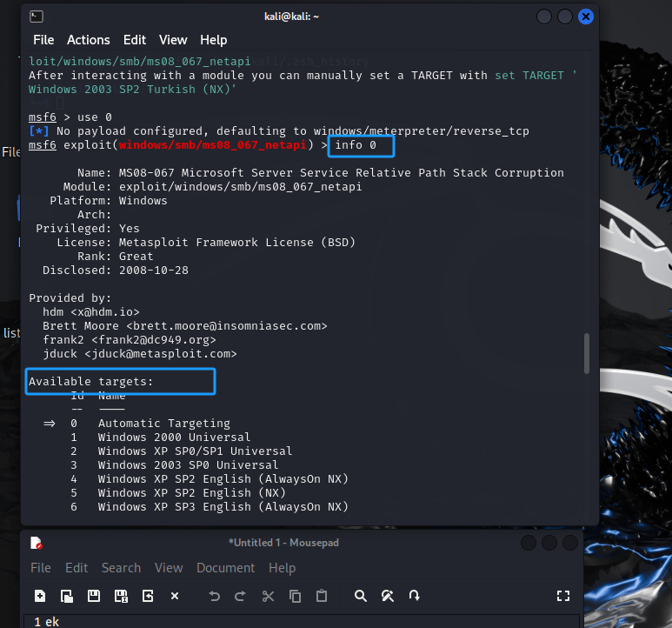This screenshot has width=672, height=628.
Task: Click 'hdm <x@hdm.io>' author line
Action: tap(91, 312)
